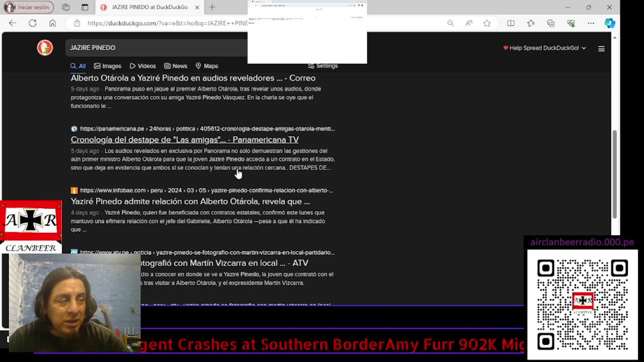The image size is (644, 362).
Task: Click the scrollbar up arrow
Action: click(x=614, y=37)
